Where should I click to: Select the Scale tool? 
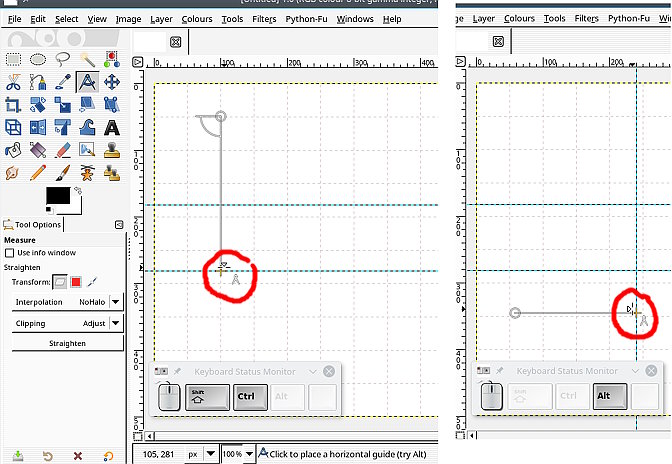pos(63,105)
